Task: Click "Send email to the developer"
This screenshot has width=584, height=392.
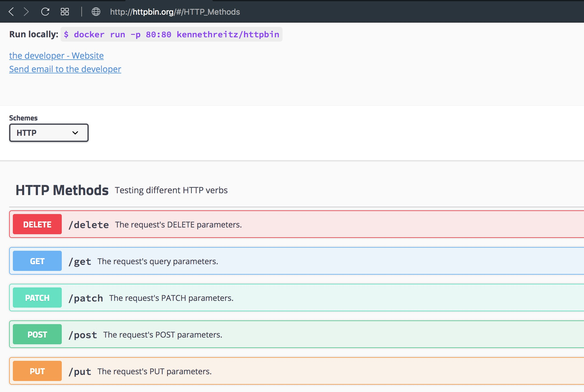Action: click(x=65, y=69)
